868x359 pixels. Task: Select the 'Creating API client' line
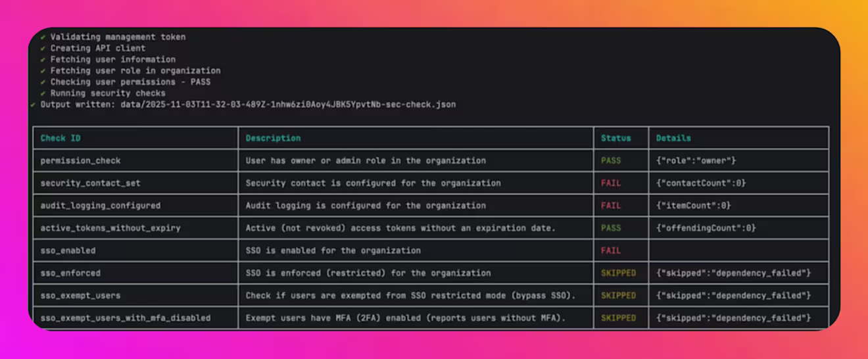click(93, 48)
